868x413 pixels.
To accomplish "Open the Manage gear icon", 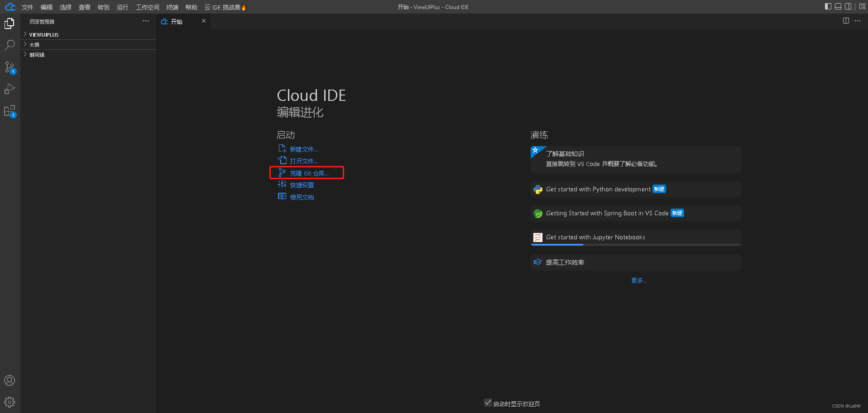I will (10, 402).
